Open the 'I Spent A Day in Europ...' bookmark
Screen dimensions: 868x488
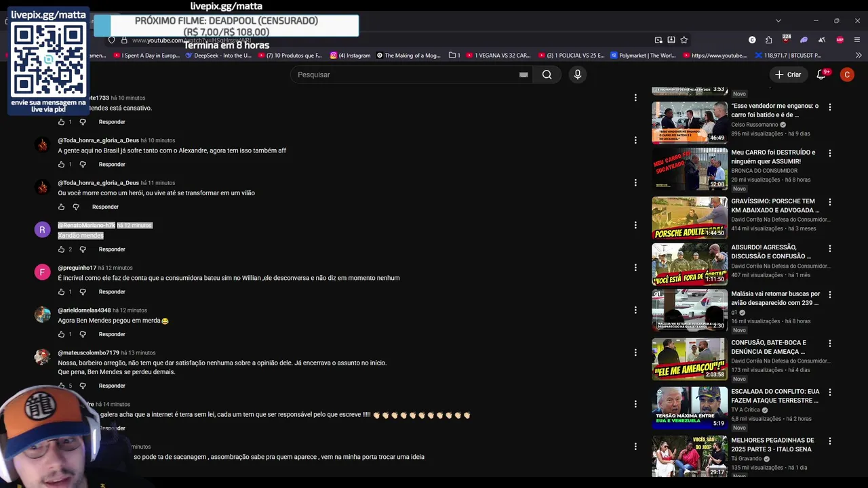(145, 56)
